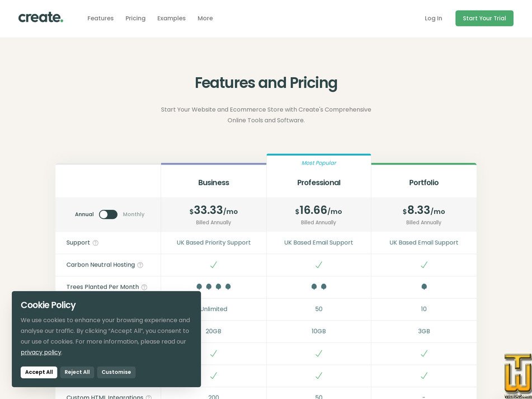Click the last tree icon under Business
The image size is (532, 399).
click(x=228, y=287)
